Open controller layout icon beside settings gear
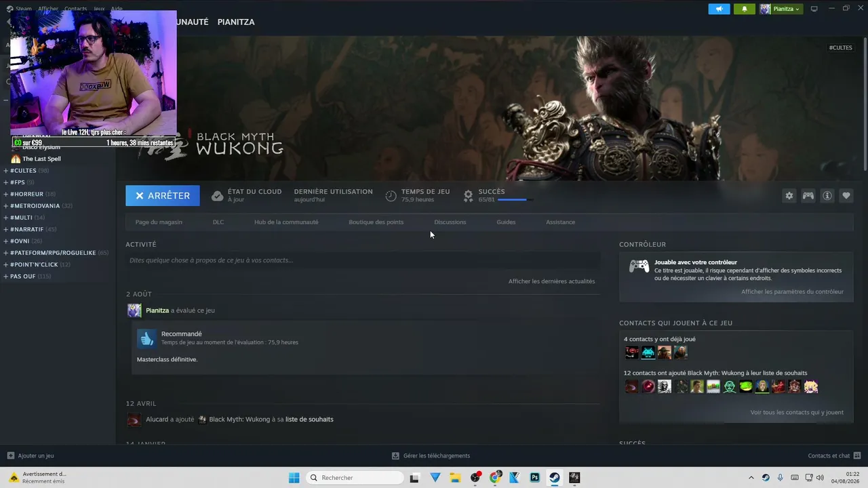The width and height of the screenshot is (868, 488). pyautogui.click(x=808, y=196)
